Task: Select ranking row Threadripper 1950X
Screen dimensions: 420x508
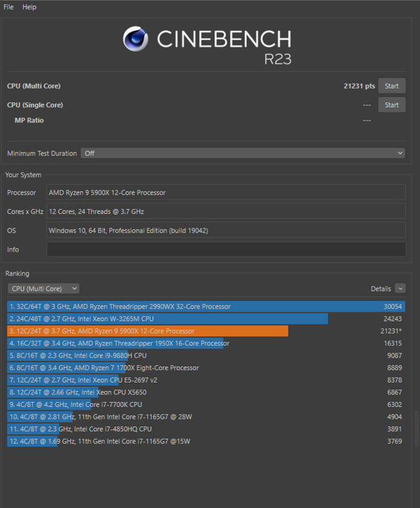Action: pos(206,343)
